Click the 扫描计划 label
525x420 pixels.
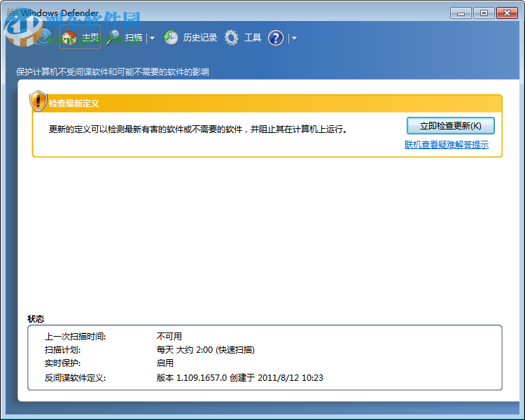point(62,350)
